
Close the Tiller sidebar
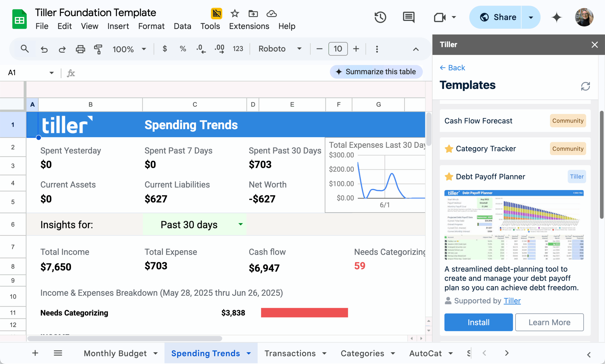point(594,45)
